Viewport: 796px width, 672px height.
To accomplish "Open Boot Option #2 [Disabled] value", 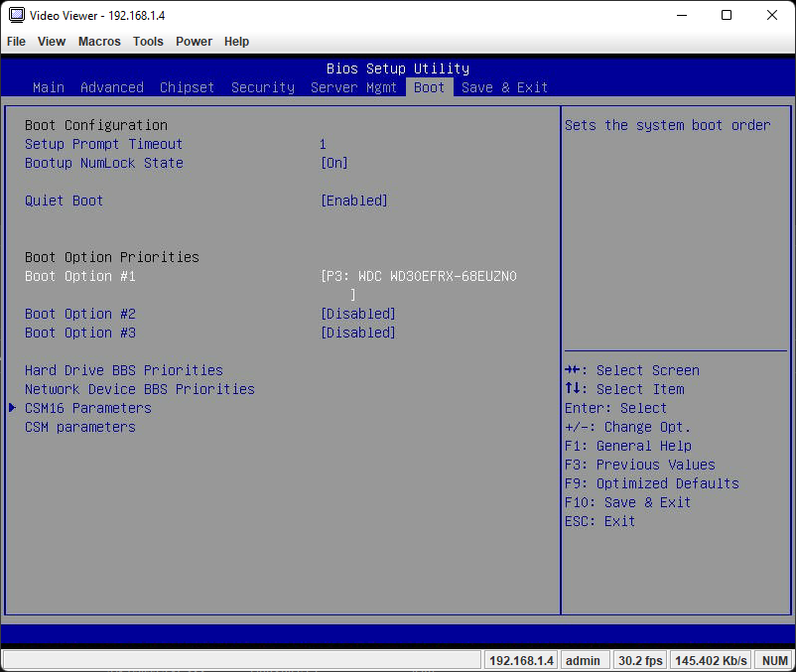I will 358,314.
